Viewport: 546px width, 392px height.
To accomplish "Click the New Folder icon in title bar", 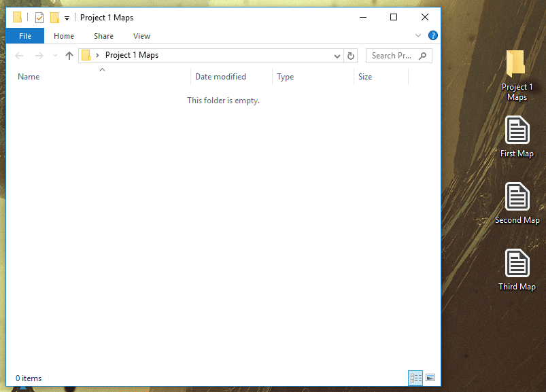I will [54, 18].
